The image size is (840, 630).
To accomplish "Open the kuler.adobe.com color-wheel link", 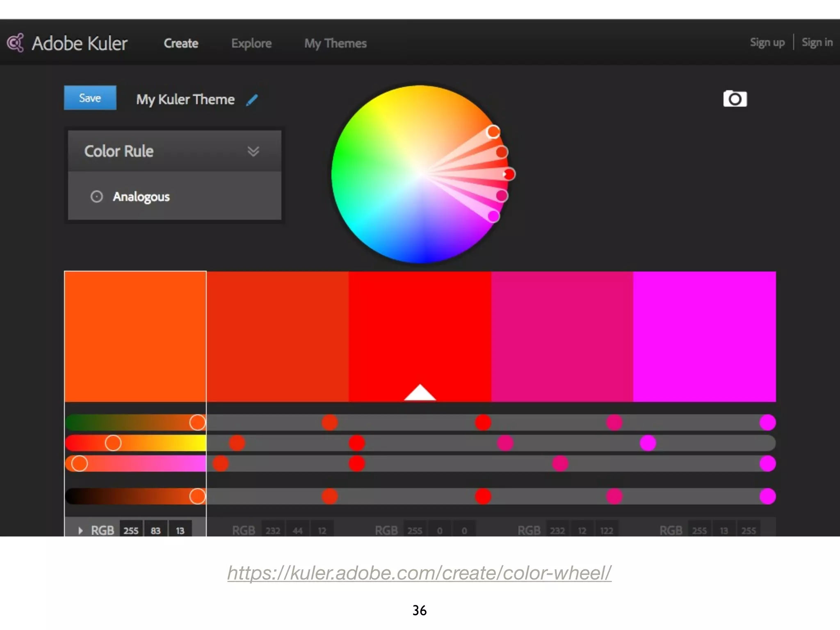I will tap(419, 573).
